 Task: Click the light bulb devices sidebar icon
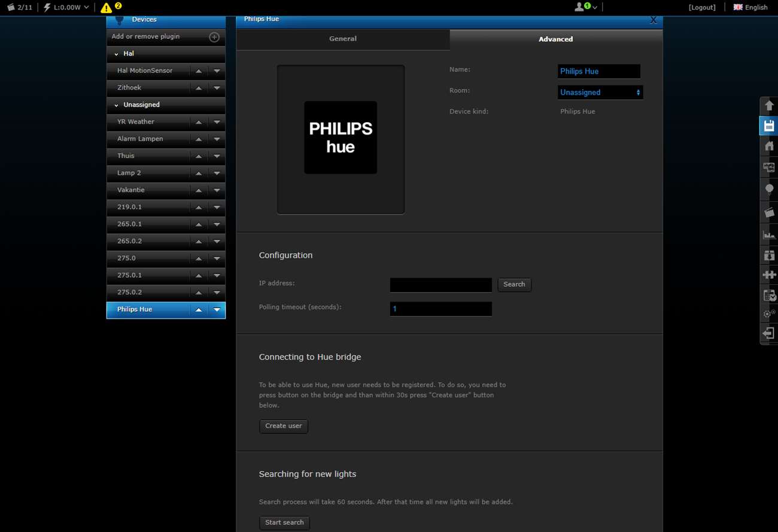769,189
